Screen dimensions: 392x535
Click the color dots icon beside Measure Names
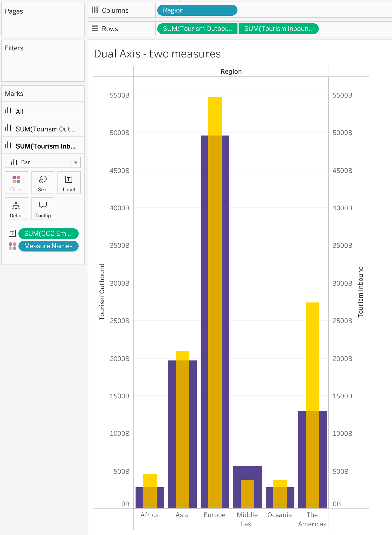coord(12,246)
